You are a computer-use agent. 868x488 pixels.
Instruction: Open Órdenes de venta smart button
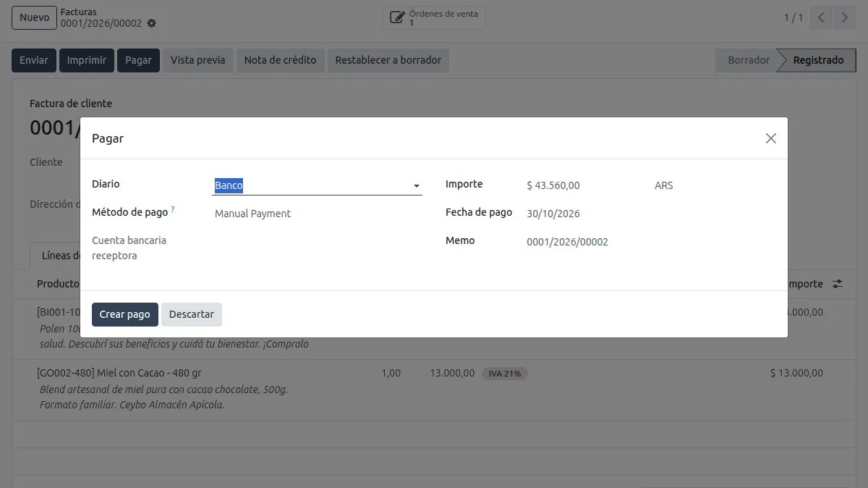tap(434, 17)
